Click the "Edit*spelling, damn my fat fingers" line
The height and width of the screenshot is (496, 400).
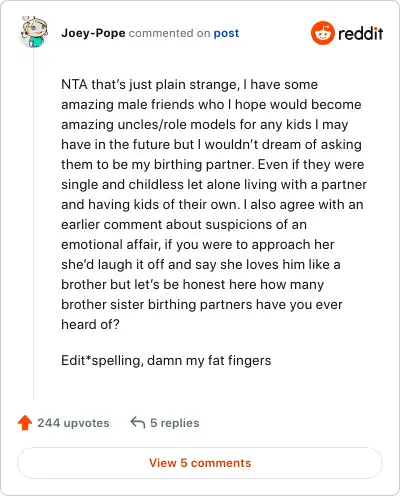(x=166, y=360)
